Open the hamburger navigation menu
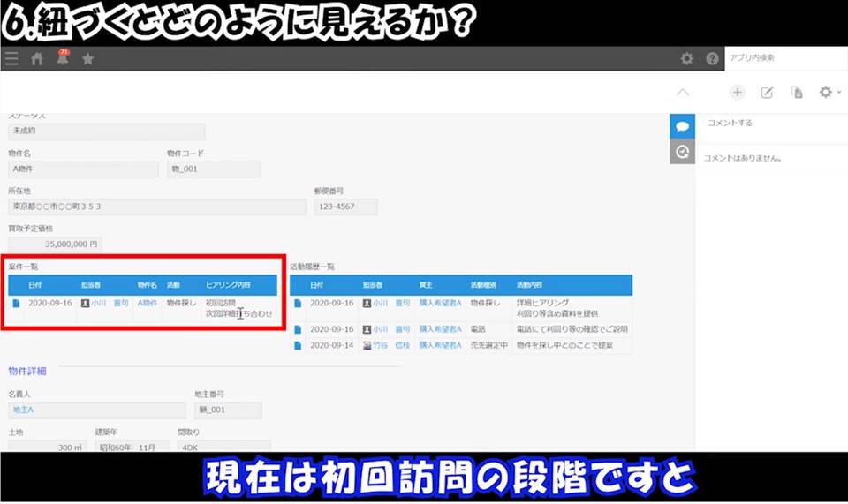This screenshot has width=848, height=504. [11, 59]
